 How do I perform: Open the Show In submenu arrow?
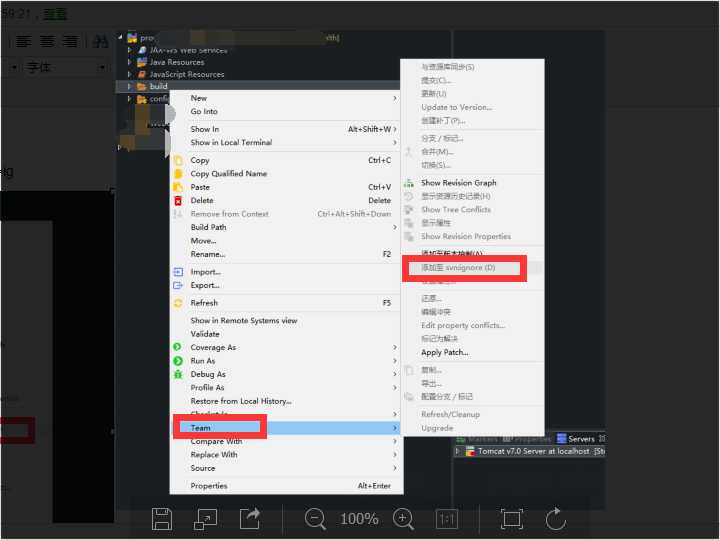[395, 129]
